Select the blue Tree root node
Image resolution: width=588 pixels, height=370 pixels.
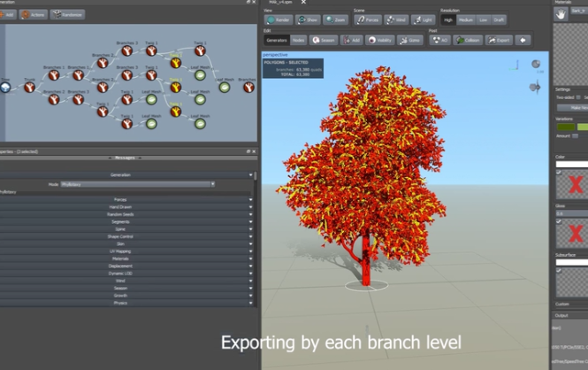(5, 88)
